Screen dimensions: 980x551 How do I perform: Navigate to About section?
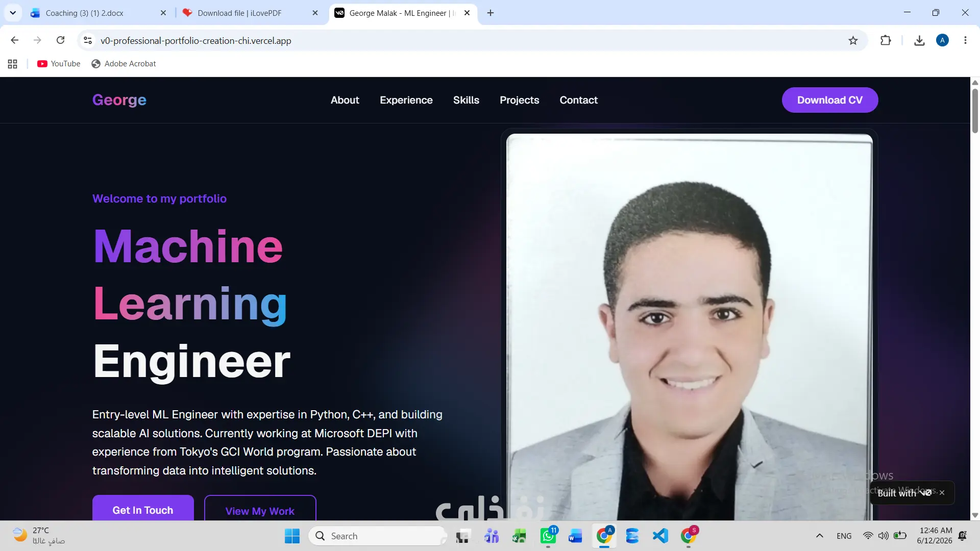click(345, 100)
